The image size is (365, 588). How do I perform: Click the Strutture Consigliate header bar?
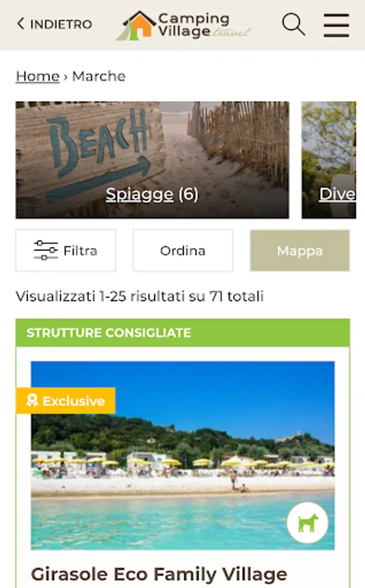pos(183,333)
